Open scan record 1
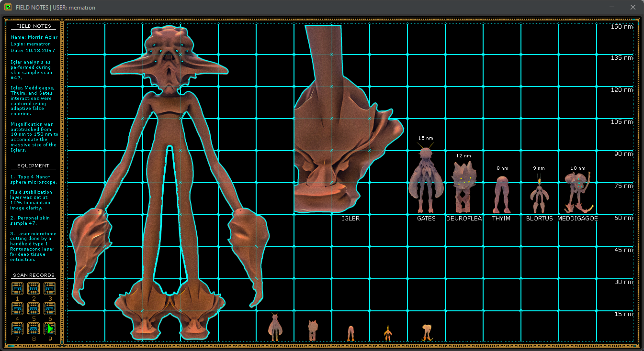Viewport: 644px width, 351px height. tap(17, 288)
